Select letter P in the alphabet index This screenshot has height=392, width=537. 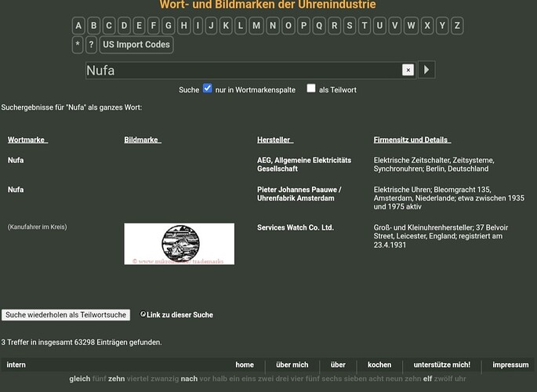click(x=303, y=26)
